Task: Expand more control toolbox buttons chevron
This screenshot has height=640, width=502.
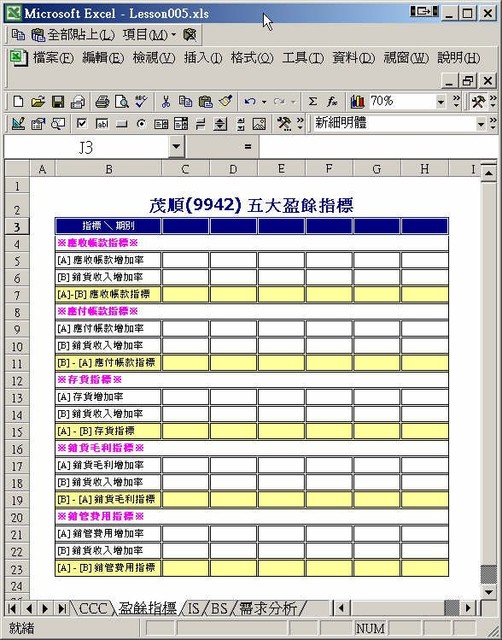Action: coord(300,123)
